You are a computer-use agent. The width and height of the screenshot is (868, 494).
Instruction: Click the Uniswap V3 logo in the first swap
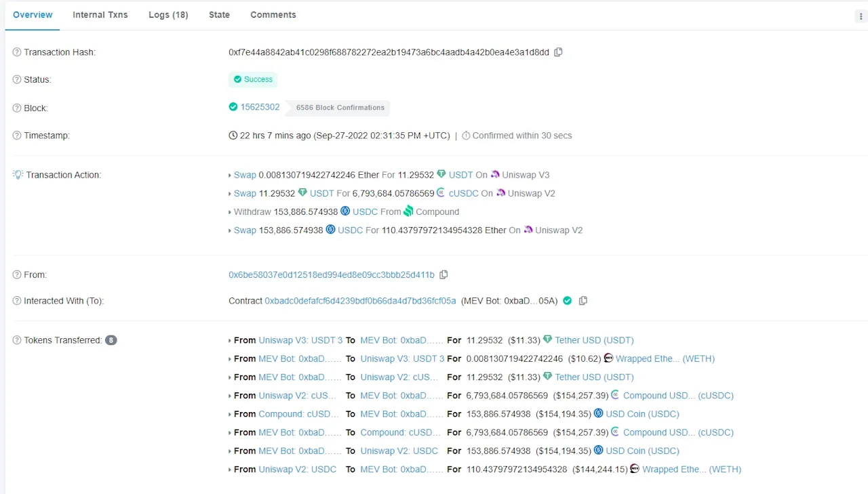click(495, 175)
